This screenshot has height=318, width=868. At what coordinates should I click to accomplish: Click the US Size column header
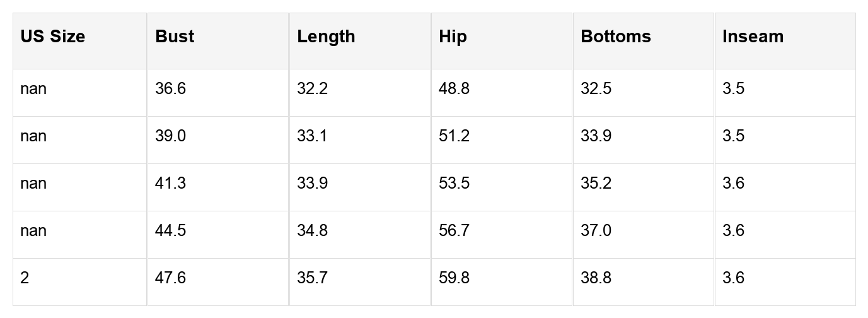coord(52,37)
